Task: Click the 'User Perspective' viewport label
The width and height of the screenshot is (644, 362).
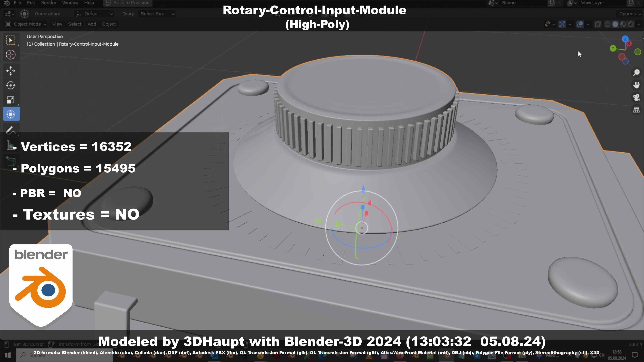Action: 45,37
